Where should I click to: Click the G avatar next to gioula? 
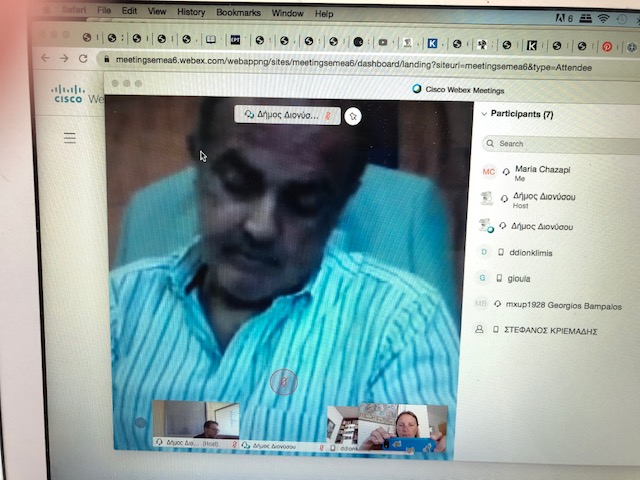[482, 278]
